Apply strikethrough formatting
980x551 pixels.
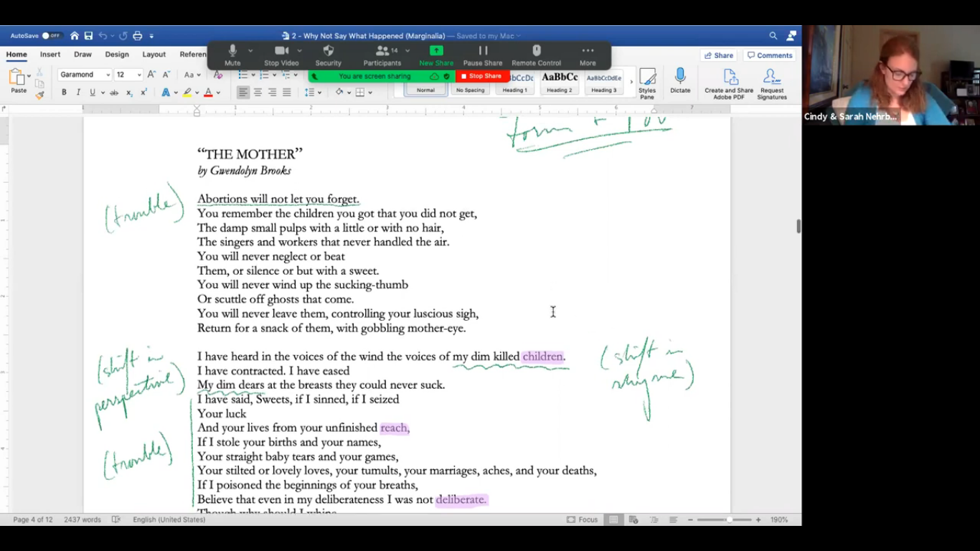point(114,93)
